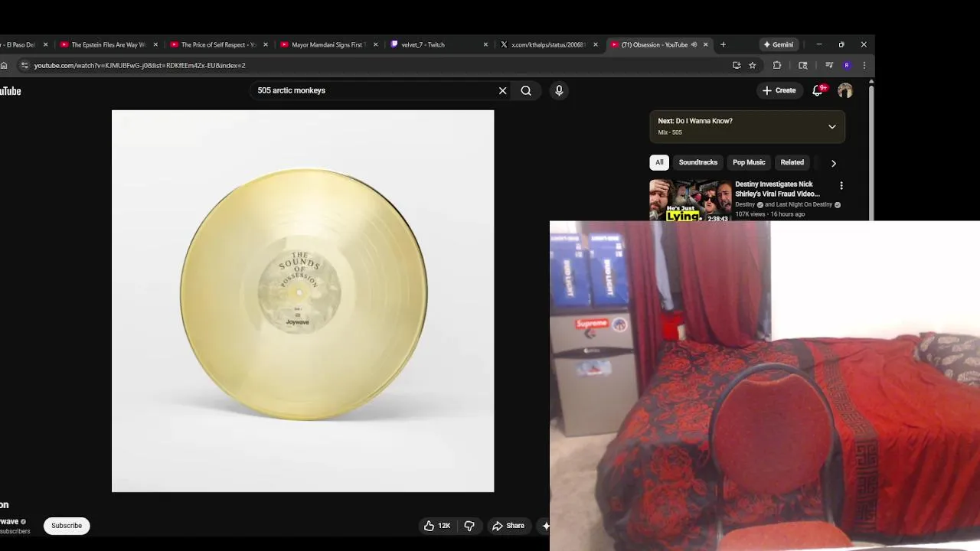Like the video with thumbs up
The width and height of the screenshot is (980, 551).
tap(437, 526)
